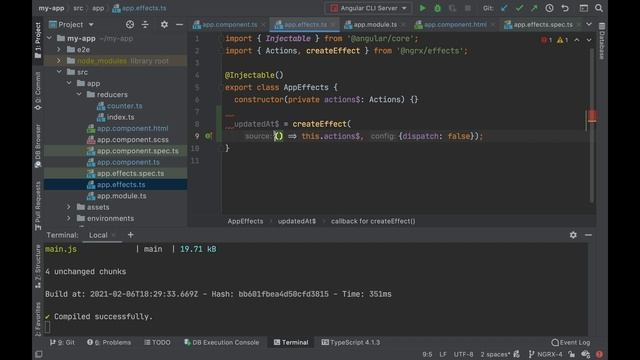Click the error count indicator in editor

547,40
